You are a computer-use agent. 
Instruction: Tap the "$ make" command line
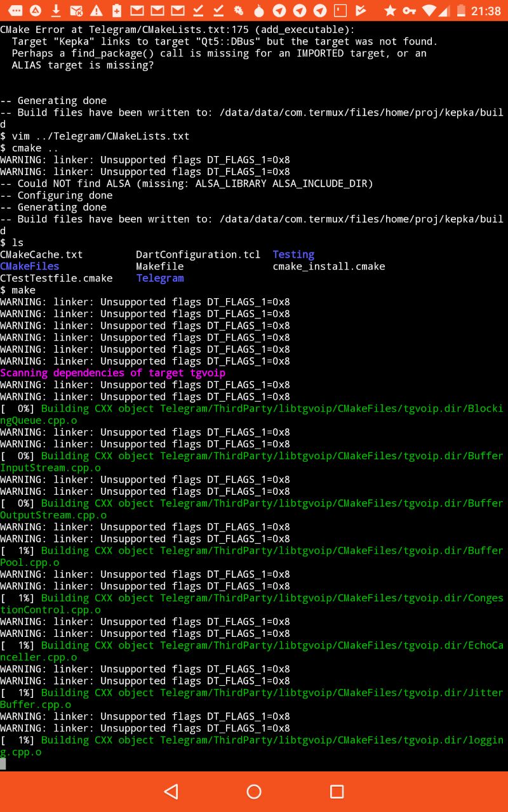(18, 290)
